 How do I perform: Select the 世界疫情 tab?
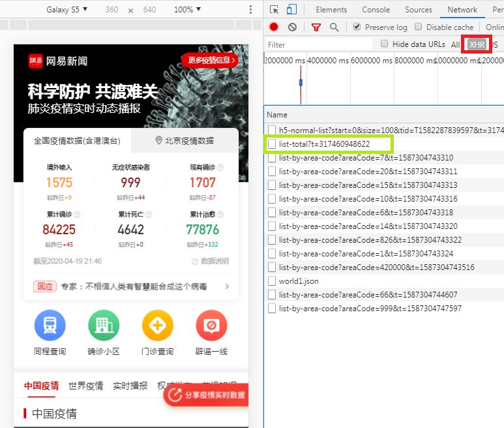click(86, 386)
